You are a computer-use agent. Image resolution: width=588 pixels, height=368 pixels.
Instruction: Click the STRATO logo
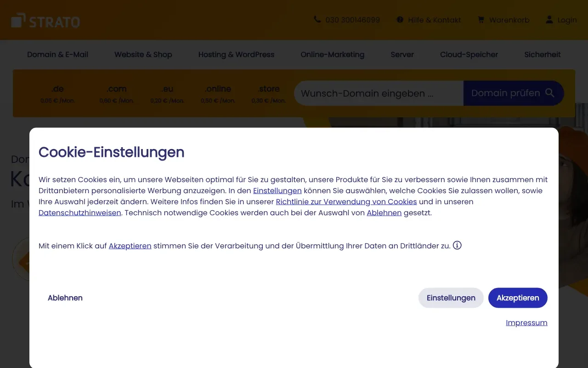click(45, 21)
